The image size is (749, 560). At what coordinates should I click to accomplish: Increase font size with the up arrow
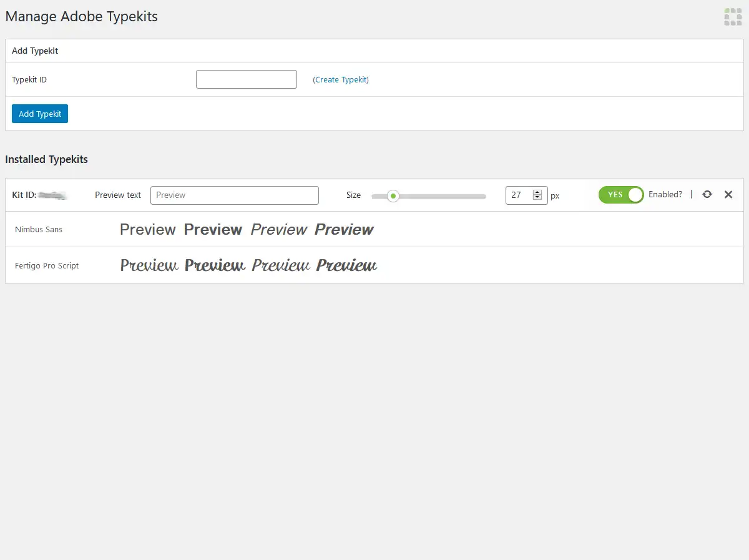[x=537, y=192]
